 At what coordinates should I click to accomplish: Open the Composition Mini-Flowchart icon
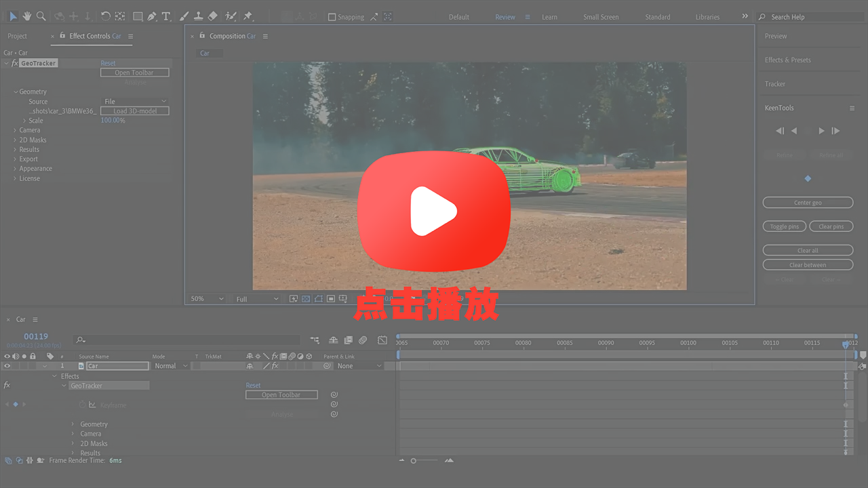point(315,340)
